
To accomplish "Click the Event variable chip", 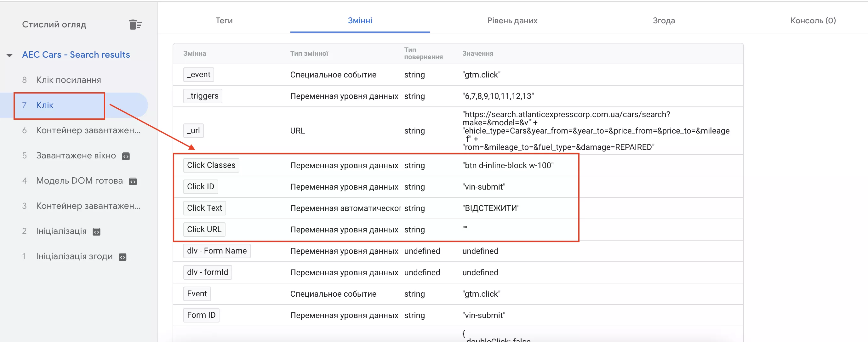I will (197, 294).
